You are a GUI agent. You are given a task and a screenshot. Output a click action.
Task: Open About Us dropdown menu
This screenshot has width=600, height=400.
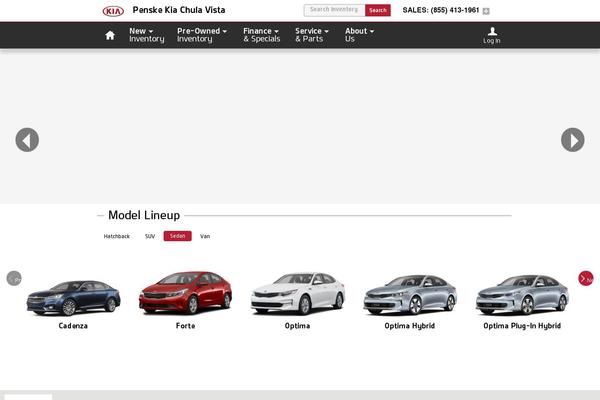tap(359, 35)
